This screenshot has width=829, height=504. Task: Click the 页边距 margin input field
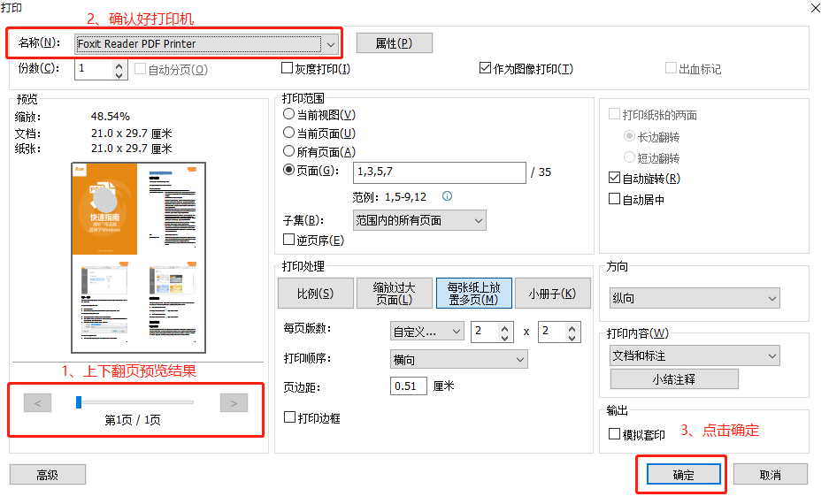(x=408, y=386)
